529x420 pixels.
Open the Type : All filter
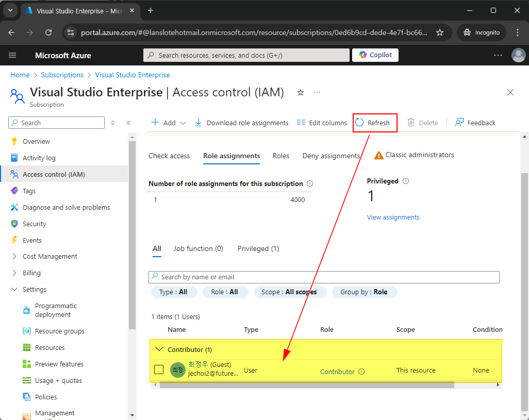click(173, 292)
